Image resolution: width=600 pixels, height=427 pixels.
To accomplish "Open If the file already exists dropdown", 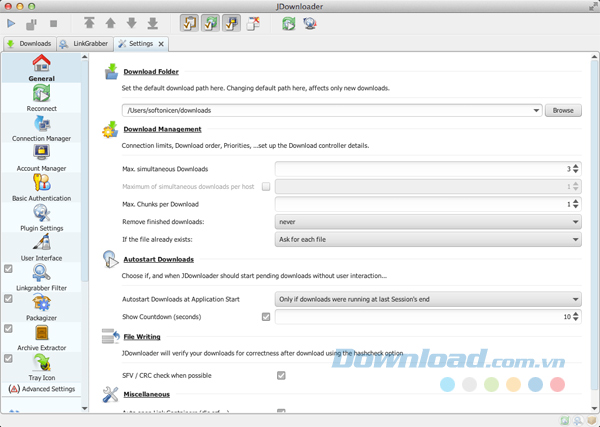I will click(x=428, y=239).
